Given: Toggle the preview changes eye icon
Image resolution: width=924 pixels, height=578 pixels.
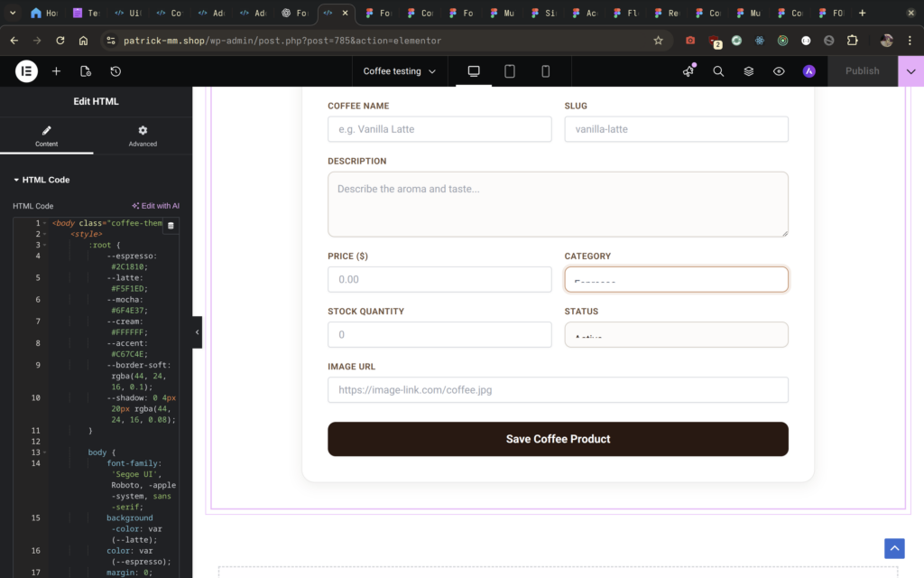Looking at the screenshot, I should [x=779, y=71].
